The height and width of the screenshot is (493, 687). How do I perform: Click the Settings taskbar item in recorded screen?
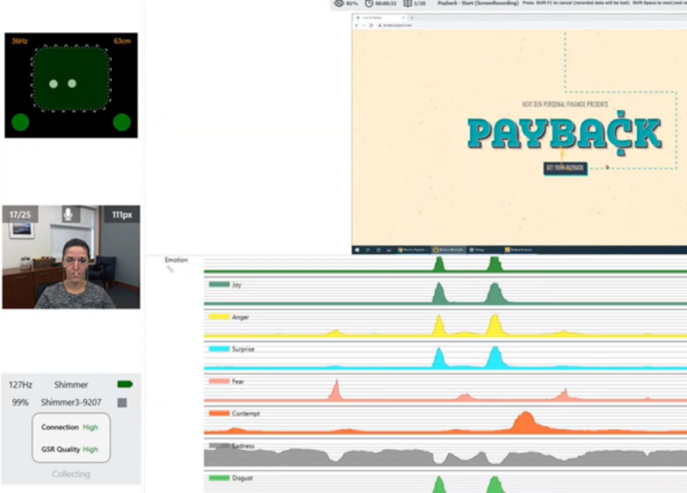(478, 250)
